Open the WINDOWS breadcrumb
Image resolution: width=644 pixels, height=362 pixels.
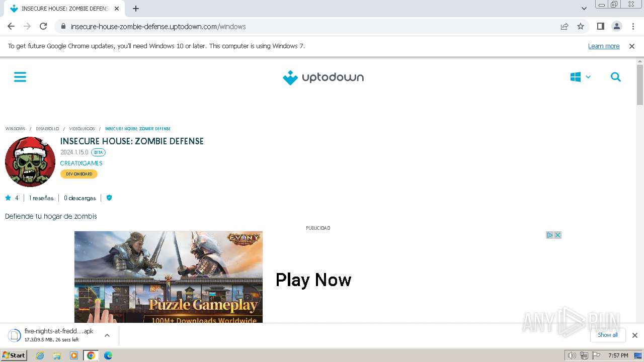(15, 129)
